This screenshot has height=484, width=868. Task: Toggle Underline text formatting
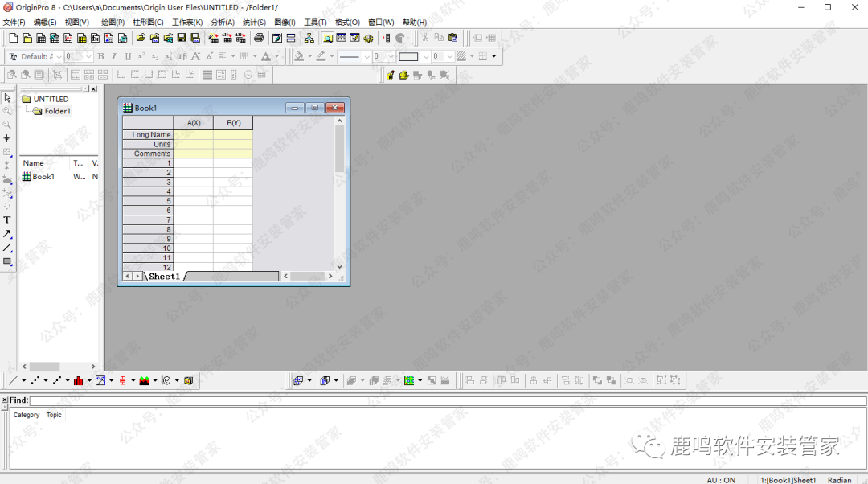coord(128,56)
